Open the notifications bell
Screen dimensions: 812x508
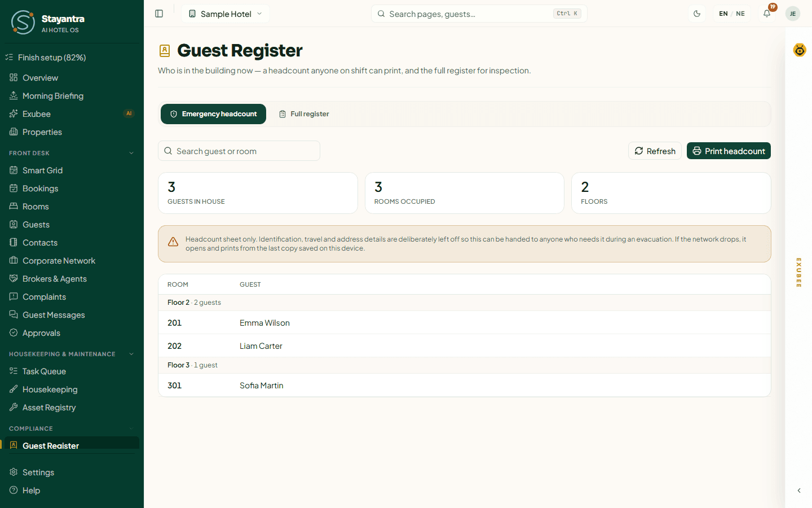point(767,14)
